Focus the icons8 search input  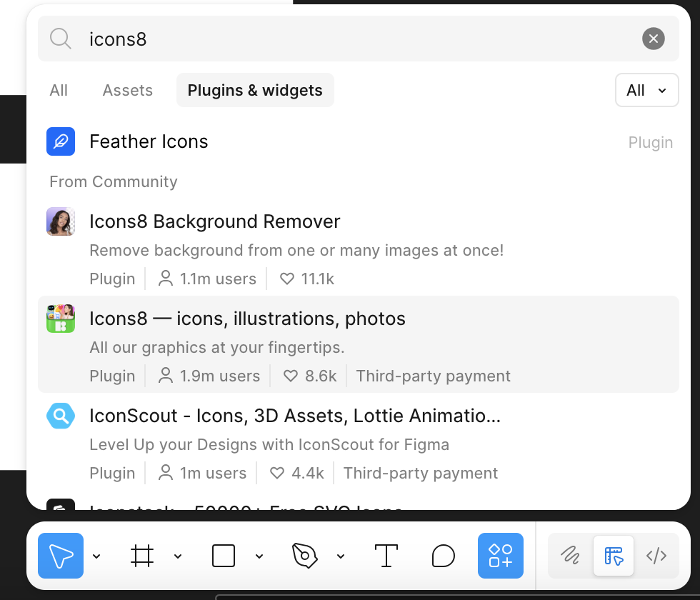pos(359,39)
